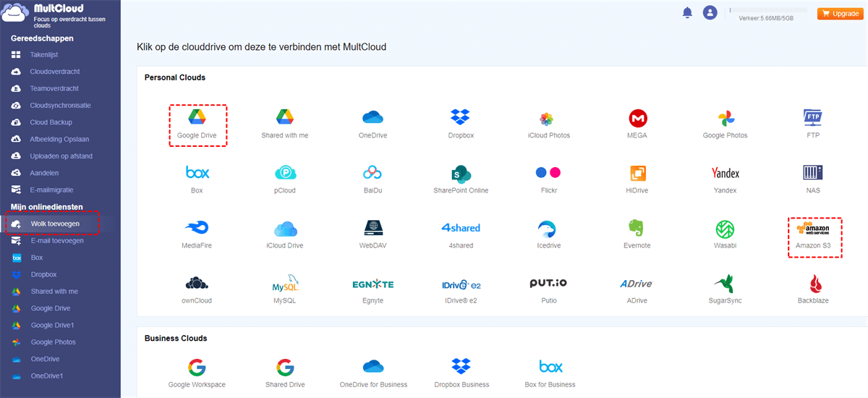Screen dimensions: 868x398
Task: Choose iCloud Drive service
Action: 285,235
